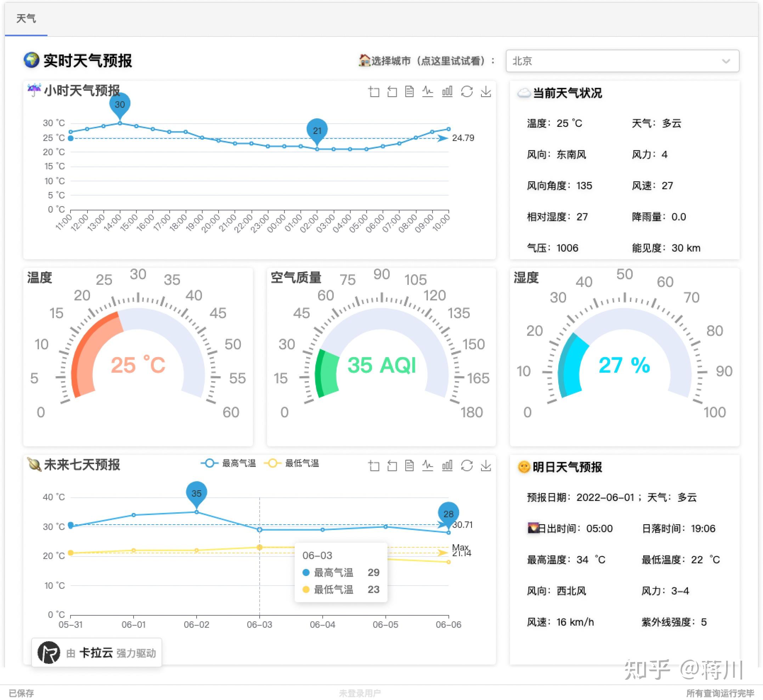Open the 北京 city dropdown
Viewport: 763px width, 700px height.
[x=622, y=61]
